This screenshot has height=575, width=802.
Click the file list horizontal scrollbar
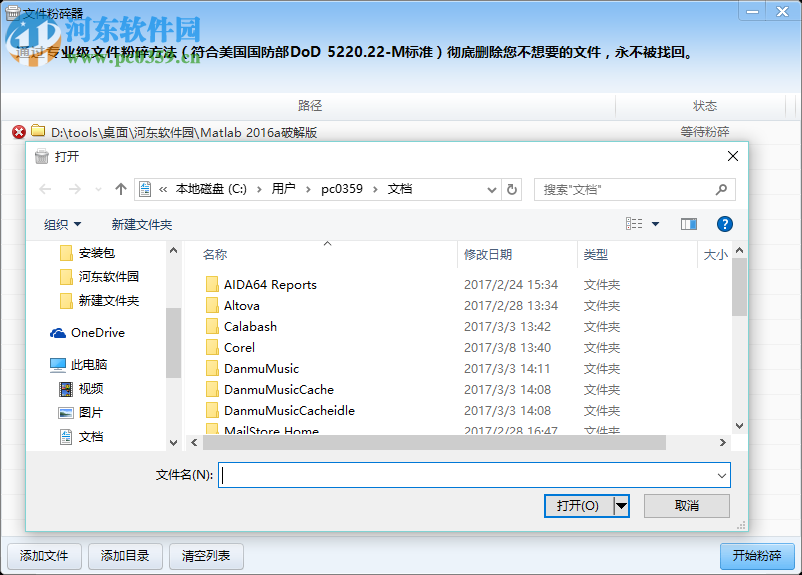click(x=434, y=443)
